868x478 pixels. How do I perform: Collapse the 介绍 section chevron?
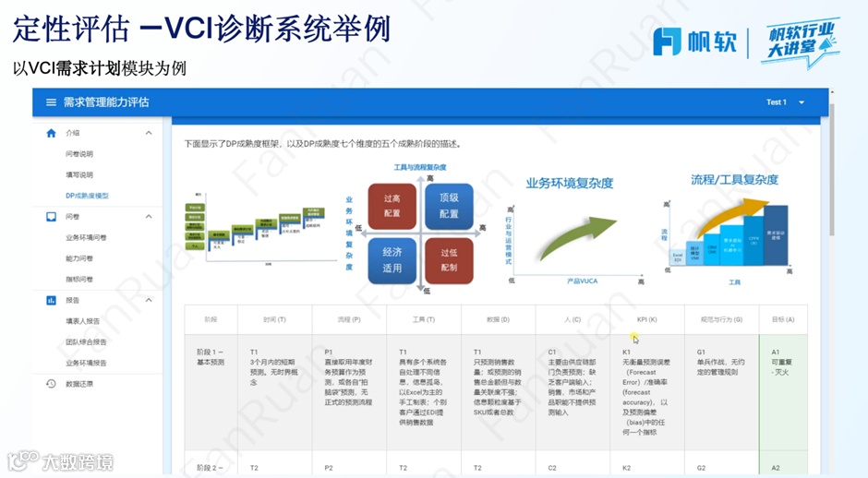click(x=149, y=133)
